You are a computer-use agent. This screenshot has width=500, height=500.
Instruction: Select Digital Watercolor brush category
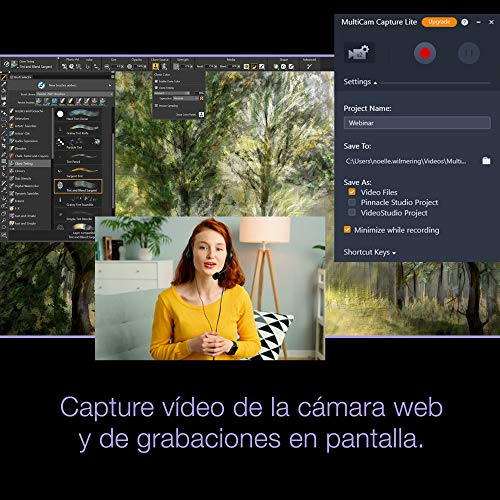tap(30, 186)
